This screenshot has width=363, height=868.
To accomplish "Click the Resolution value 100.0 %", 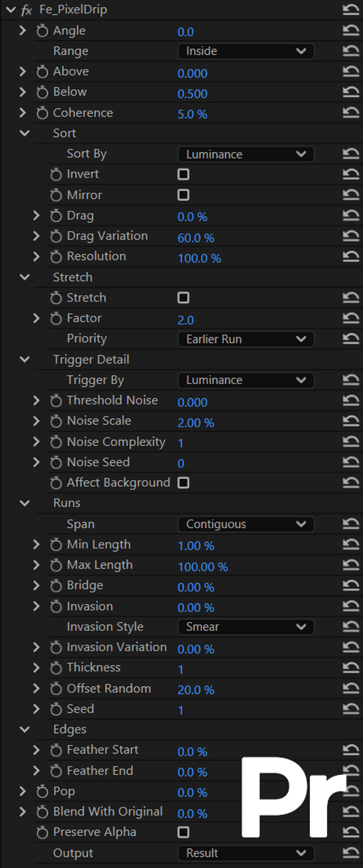I will (199, 258).
